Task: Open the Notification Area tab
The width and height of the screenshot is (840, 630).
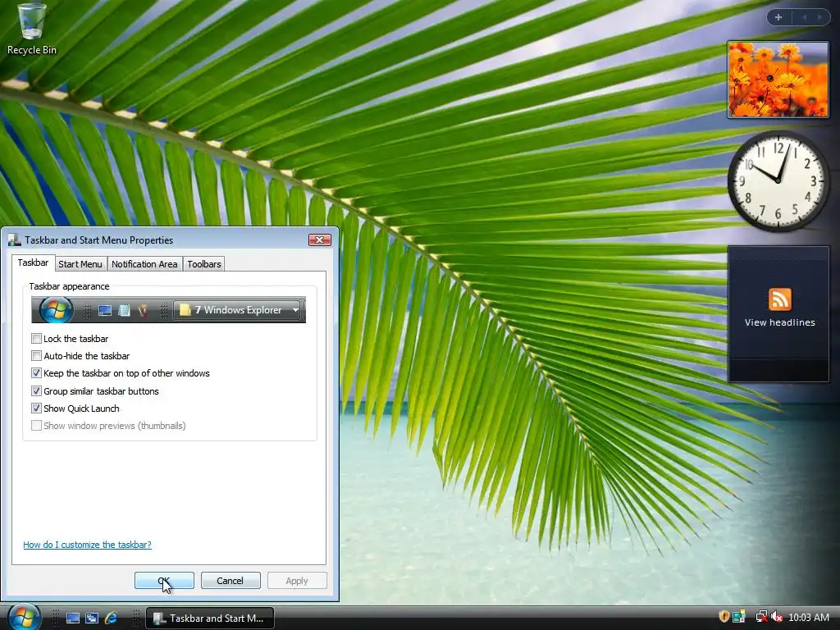Action: click(x=144, y=264)
